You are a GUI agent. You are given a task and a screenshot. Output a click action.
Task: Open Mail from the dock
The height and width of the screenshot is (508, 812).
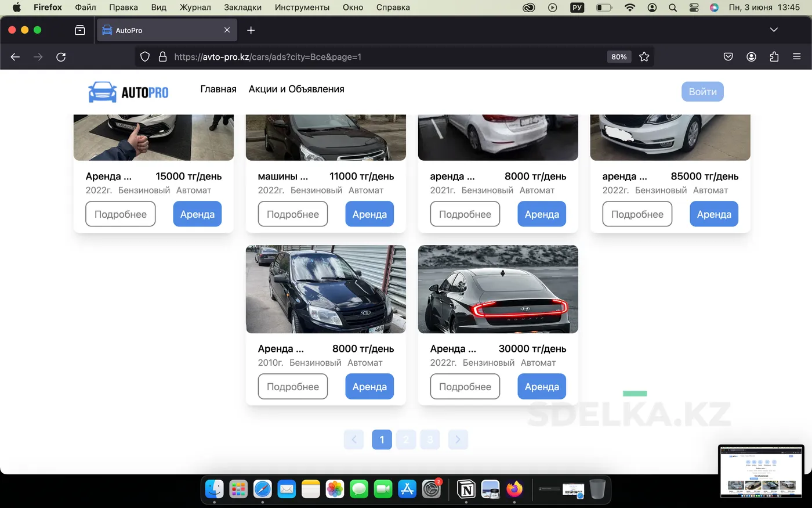tap(287, 489)
